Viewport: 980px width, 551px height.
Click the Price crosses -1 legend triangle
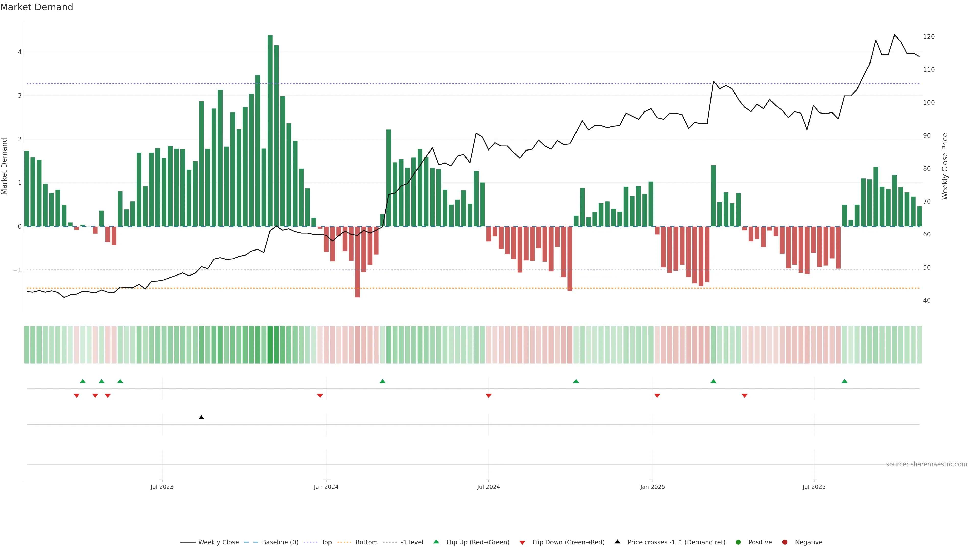[617, 542]
